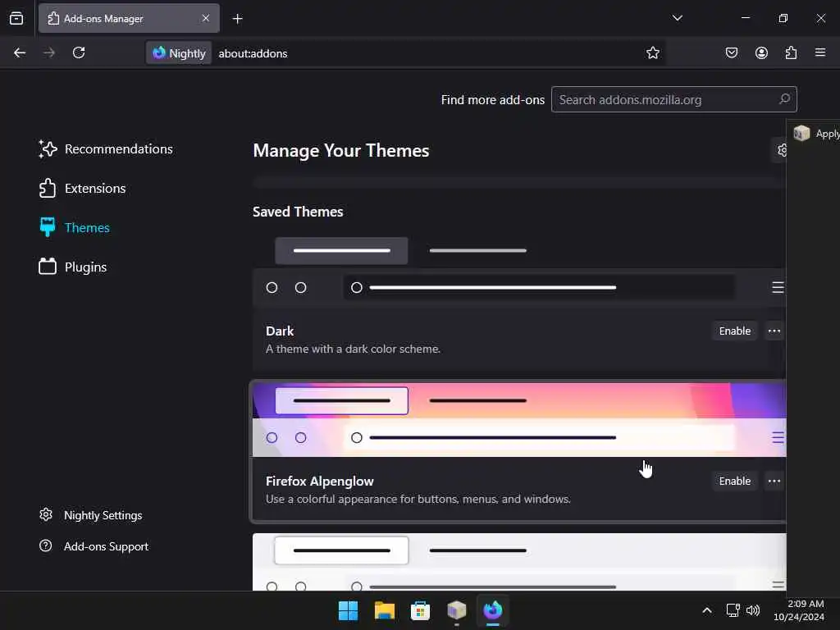Viewport: 840px width, 630px height.
Task: Click the Dark theme preview image
Action: 519,268
